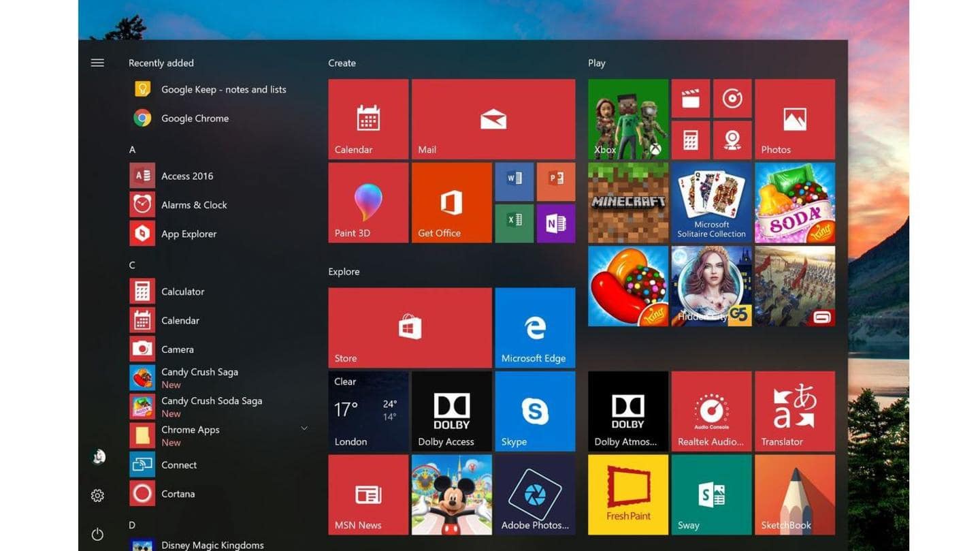Open the Realtek Audio Console tile
Image resolution: width=980 pixels, height=551 pixels.
(x=712, y=411)
